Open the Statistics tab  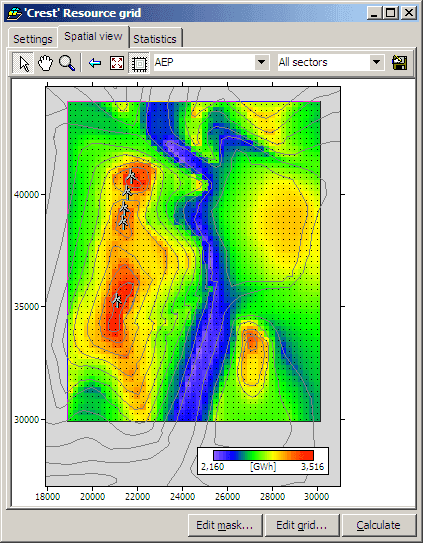(x=155, y=39)
